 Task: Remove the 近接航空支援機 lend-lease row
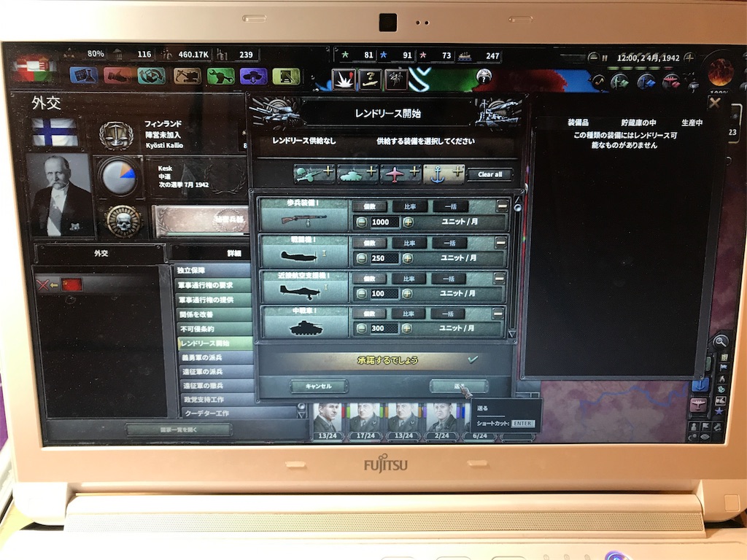tap(499, 278)
